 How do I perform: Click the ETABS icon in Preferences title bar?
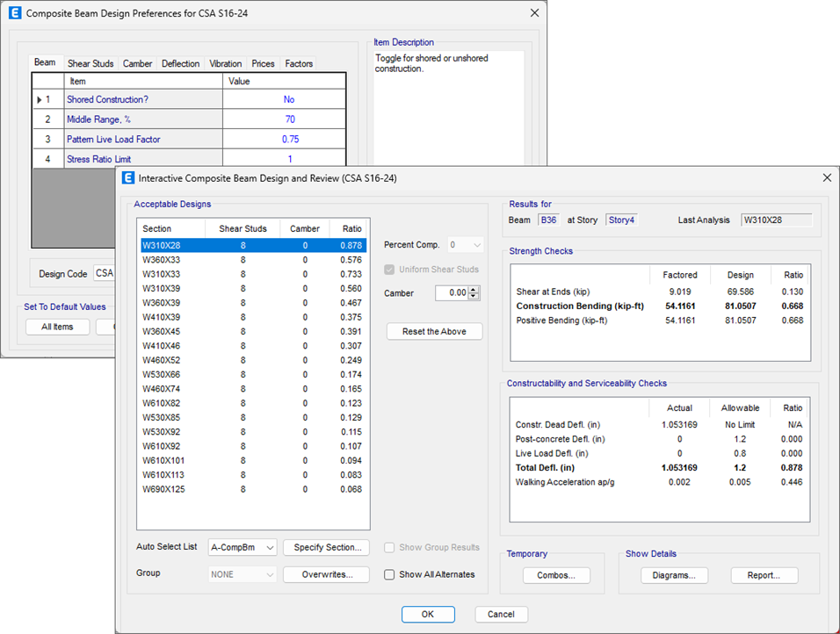click(15, 13)
